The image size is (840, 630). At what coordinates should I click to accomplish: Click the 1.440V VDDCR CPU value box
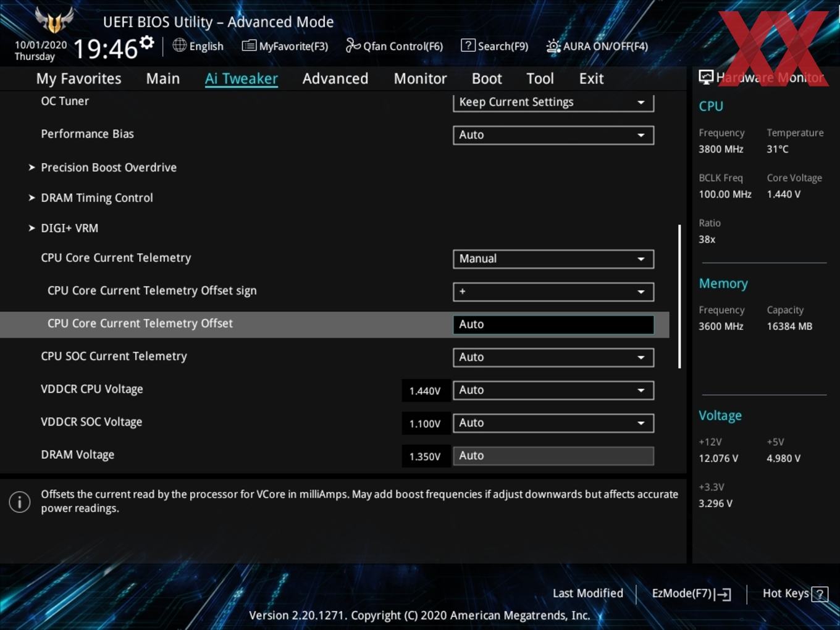click(425, 390)
